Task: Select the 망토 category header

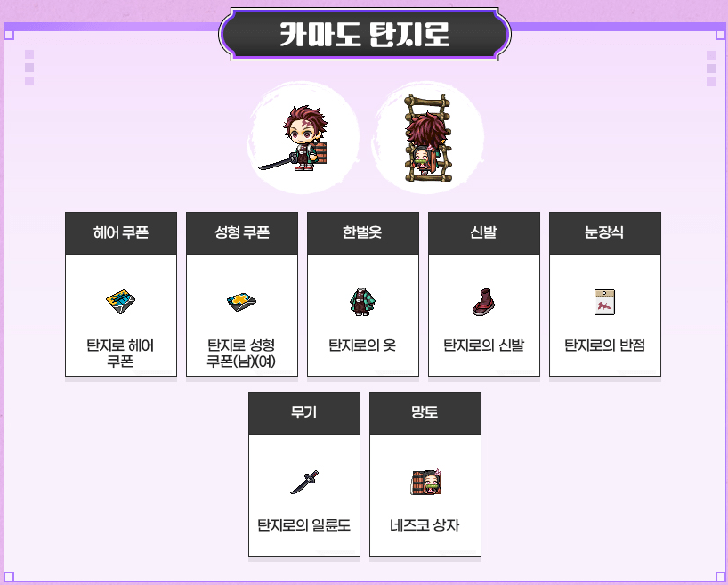Action: click(425, 412)
